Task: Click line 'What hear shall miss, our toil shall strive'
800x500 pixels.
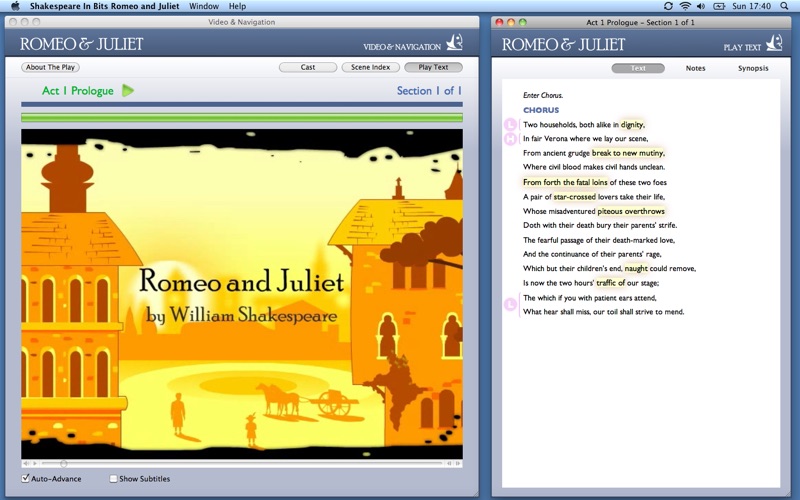Action: click(604, 312)
